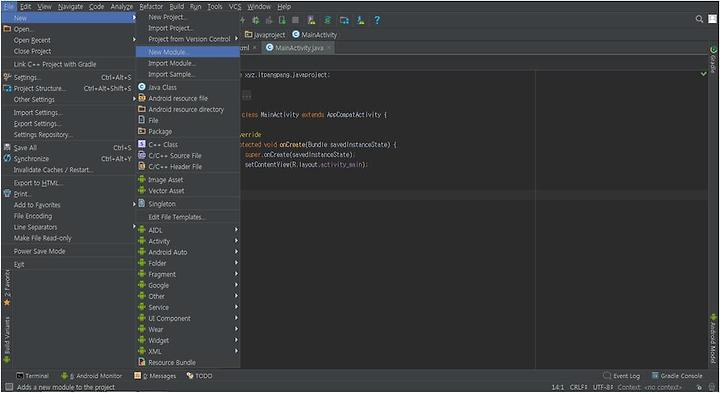This screenshot has height=393, width=720.
Task: Select the C++ Class entry
Action: pos(188,145)
